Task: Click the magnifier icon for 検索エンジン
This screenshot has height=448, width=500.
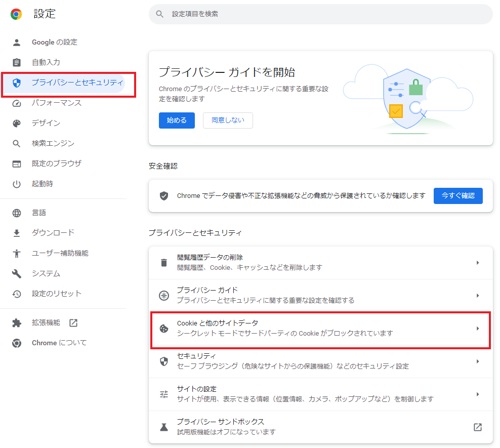Action: click(17, 144)
